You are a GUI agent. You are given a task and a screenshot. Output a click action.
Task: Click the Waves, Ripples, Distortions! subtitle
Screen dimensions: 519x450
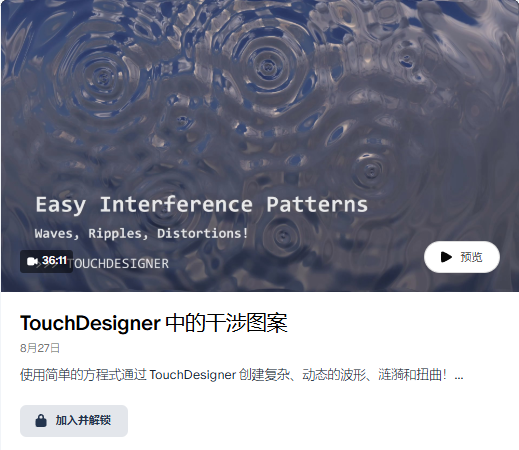point(141,233)
